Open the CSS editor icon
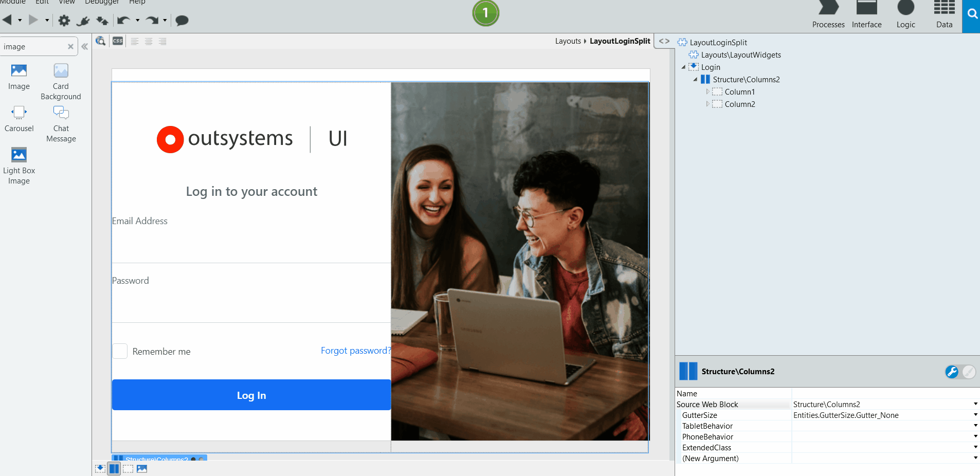 (x=118, y=41)
